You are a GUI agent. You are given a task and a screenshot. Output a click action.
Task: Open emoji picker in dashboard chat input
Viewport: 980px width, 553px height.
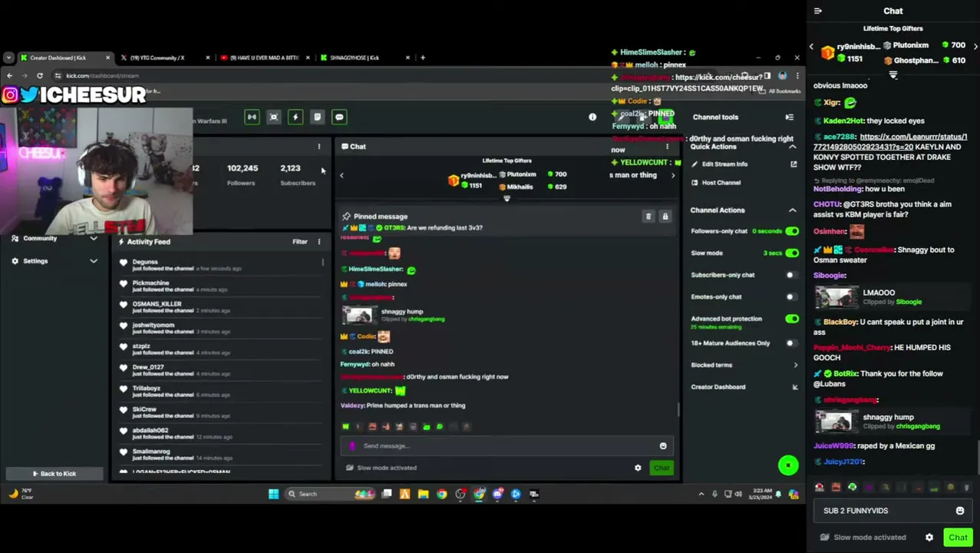pyautogui.click(x=663, y=445)
